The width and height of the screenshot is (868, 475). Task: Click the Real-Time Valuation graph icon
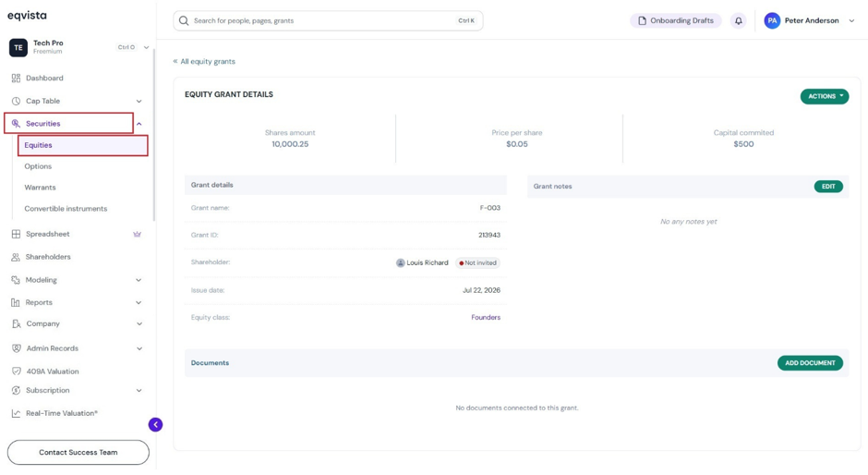pos(16,413)
